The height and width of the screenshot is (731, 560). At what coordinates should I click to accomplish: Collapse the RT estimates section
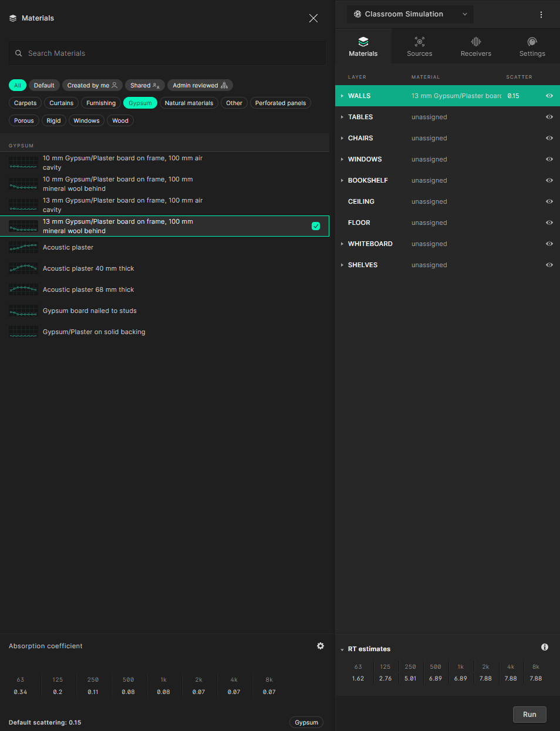[342, 649]
